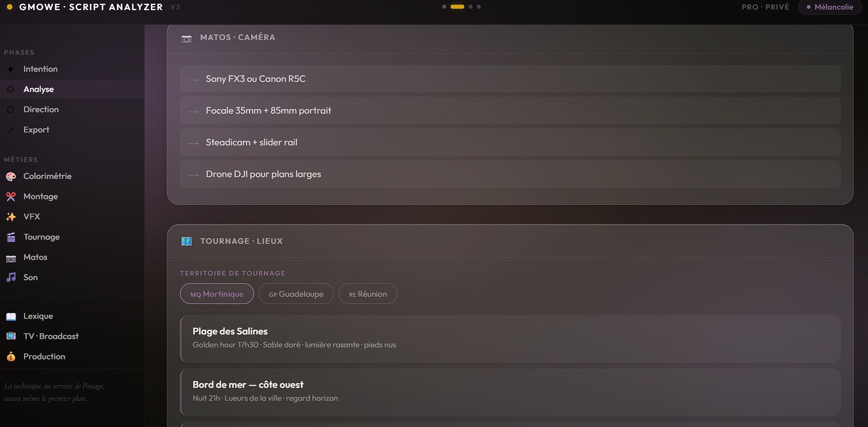Click the Son music note icon
The width and height of the screenshot is (868, 427).
click(11, 277)
